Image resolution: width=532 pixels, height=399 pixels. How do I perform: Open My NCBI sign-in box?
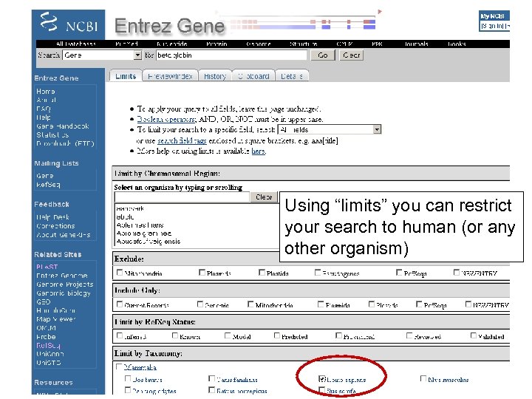[x=494, y=21]
